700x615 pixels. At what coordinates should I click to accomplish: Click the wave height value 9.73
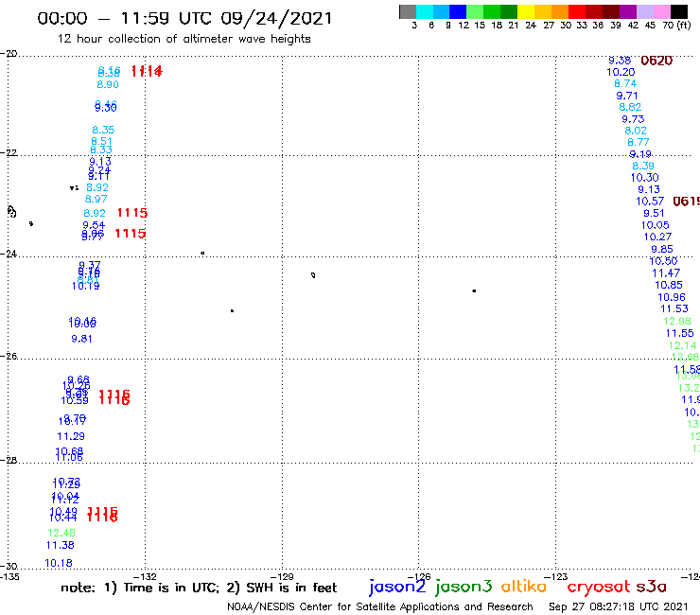pos(633,119)
